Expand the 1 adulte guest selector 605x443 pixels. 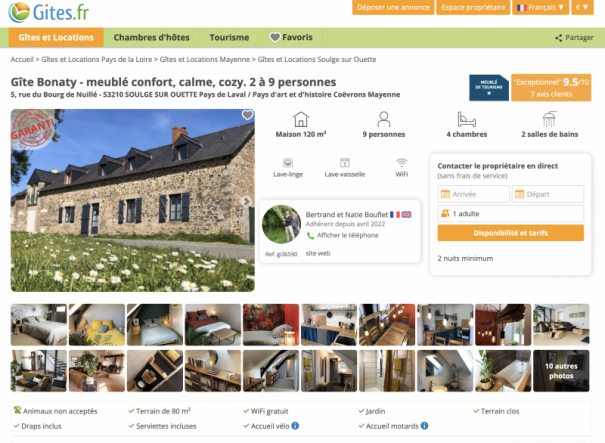click(510, 213)
